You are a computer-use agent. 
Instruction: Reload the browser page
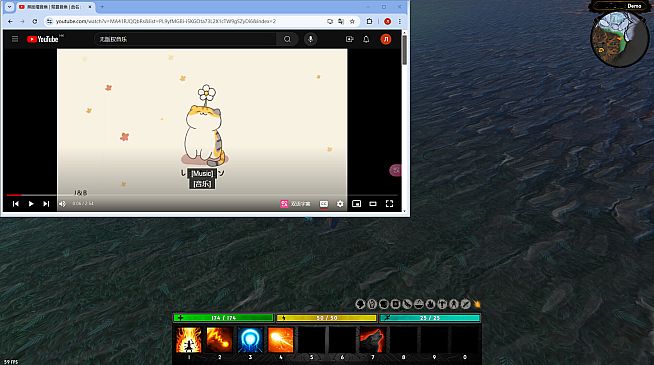(x=35, y=21)
